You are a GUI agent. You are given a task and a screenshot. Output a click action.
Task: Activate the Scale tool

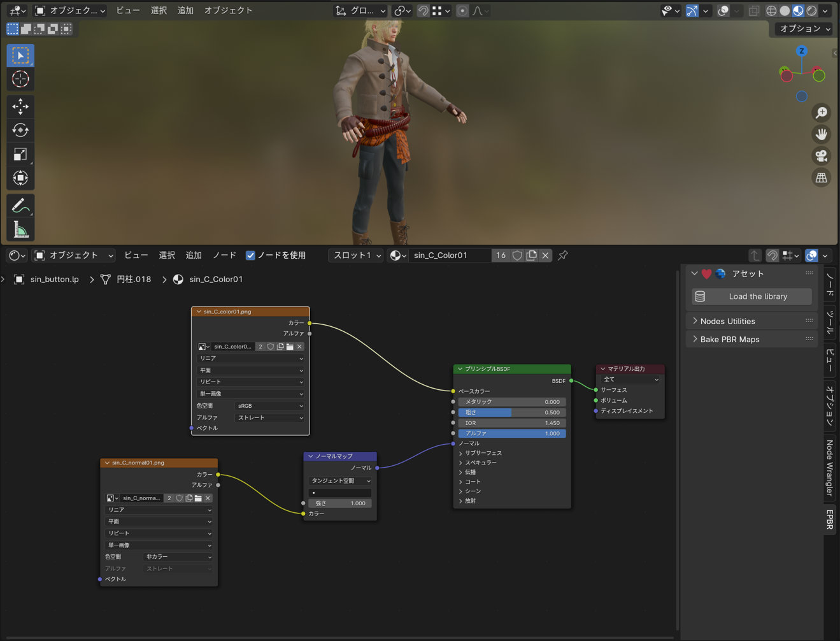20,154
